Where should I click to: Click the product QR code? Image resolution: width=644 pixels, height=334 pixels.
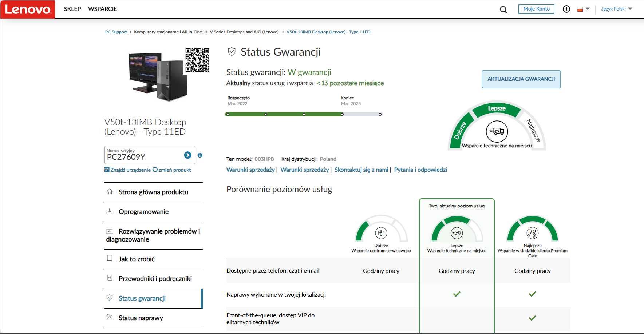(197, 60)
